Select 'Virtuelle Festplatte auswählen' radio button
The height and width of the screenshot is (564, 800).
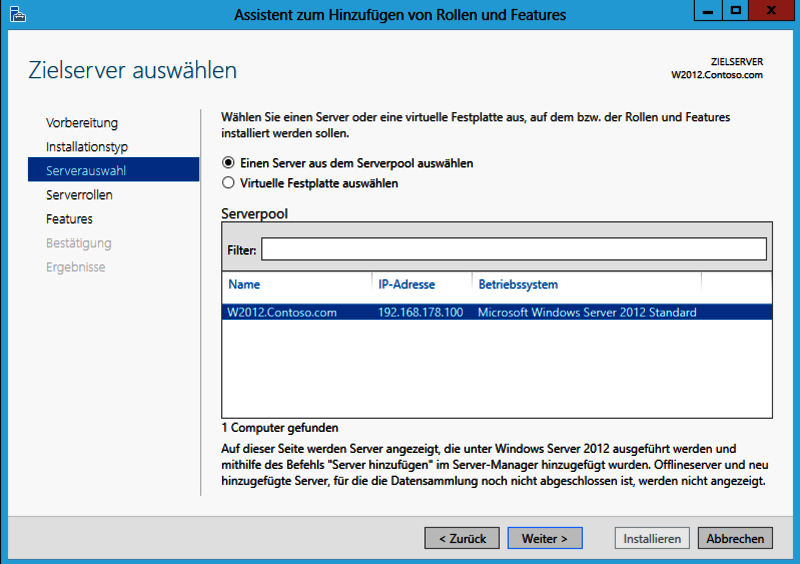tap(228, 183)
